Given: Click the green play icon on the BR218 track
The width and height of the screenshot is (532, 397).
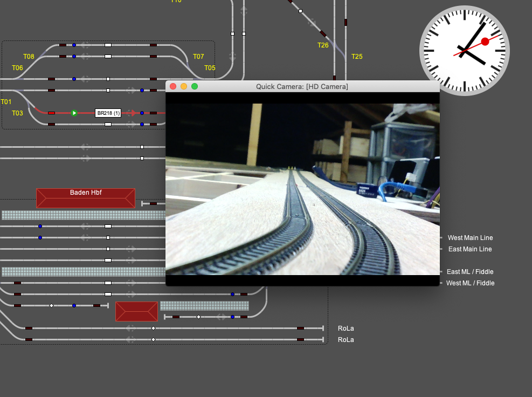Looking at the screenshot, I should (74, 113).
